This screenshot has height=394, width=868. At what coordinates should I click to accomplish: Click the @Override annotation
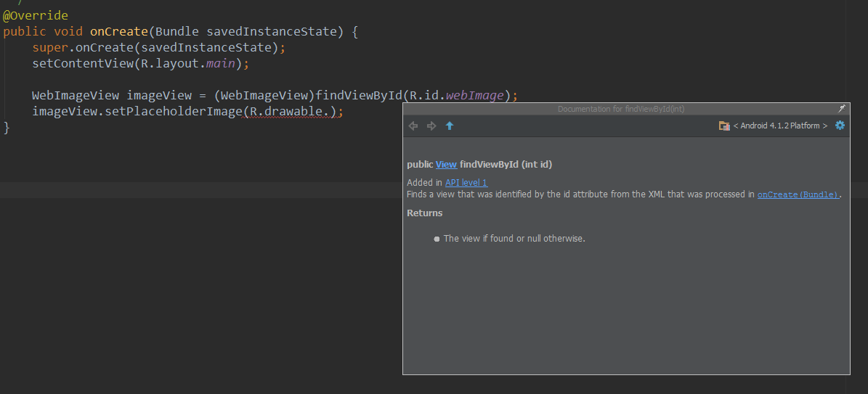coord(36,15)
